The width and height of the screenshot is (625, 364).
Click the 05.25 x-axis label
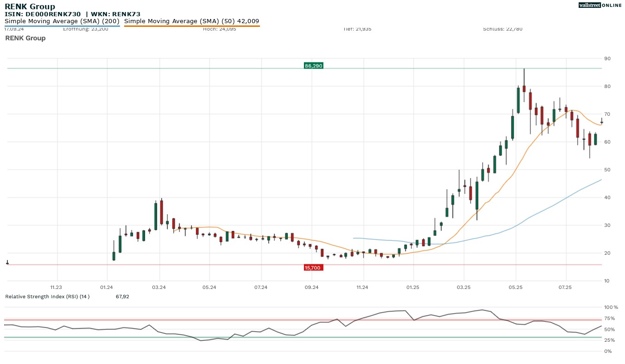[x=516, y=288]
